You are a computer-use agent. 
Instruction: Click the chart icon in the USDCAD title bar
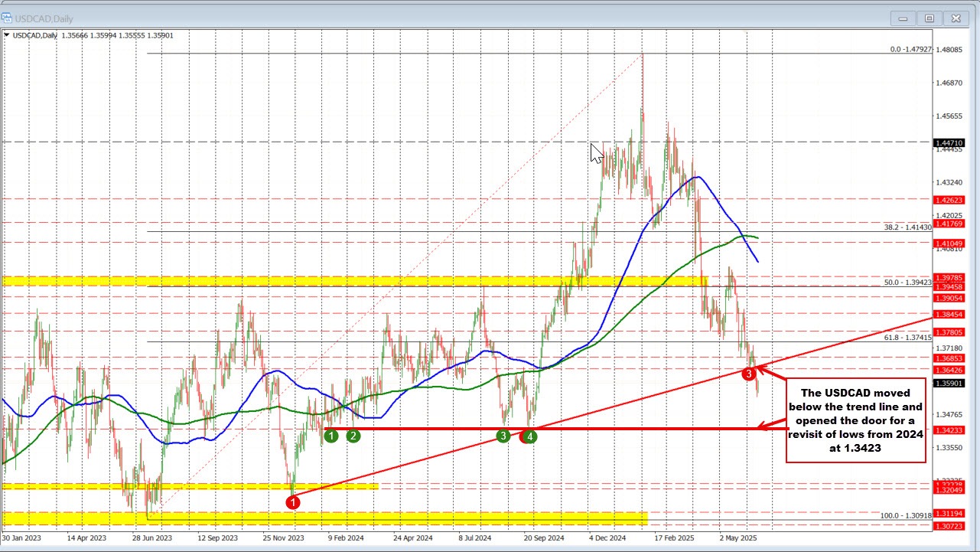click(x=8, y=18)
